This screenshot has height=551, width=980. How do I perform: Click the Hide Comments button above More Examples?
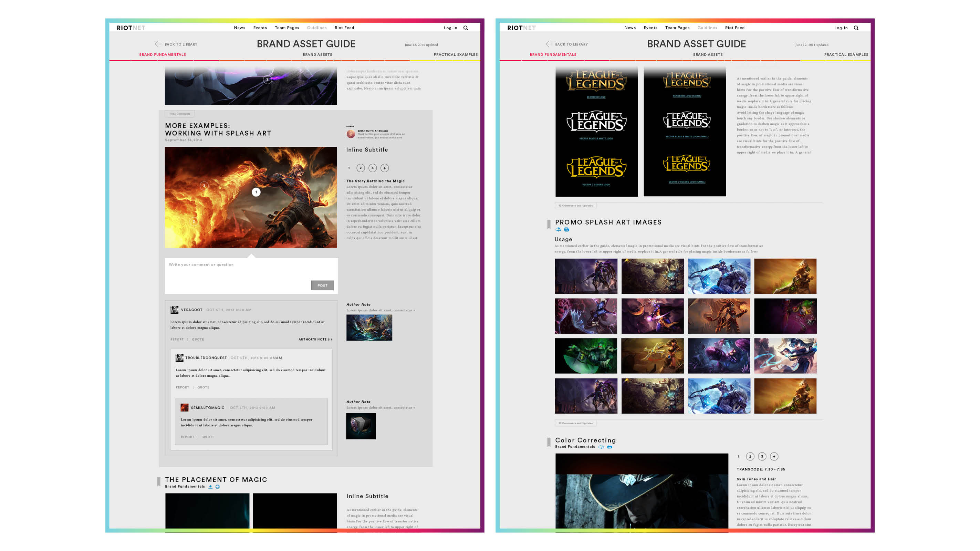179,114
